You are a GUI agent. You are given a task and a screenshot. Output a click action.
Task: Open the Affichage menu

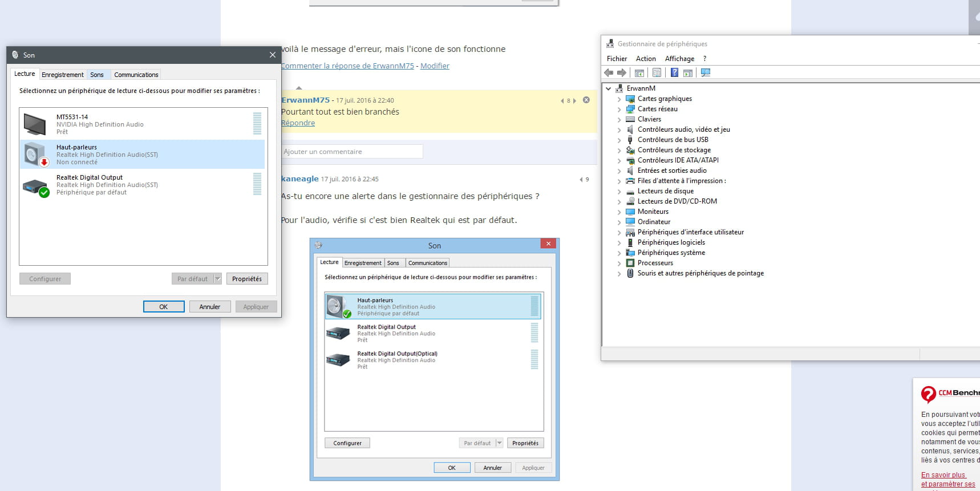[x=679, y=59]
